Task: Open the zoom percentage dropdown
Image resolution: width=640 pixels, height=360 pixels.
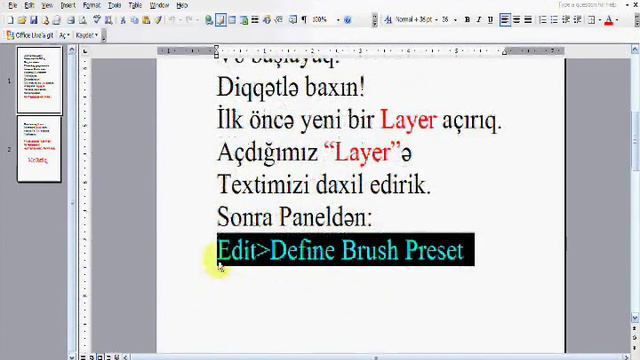Action: tap(338, 20)
